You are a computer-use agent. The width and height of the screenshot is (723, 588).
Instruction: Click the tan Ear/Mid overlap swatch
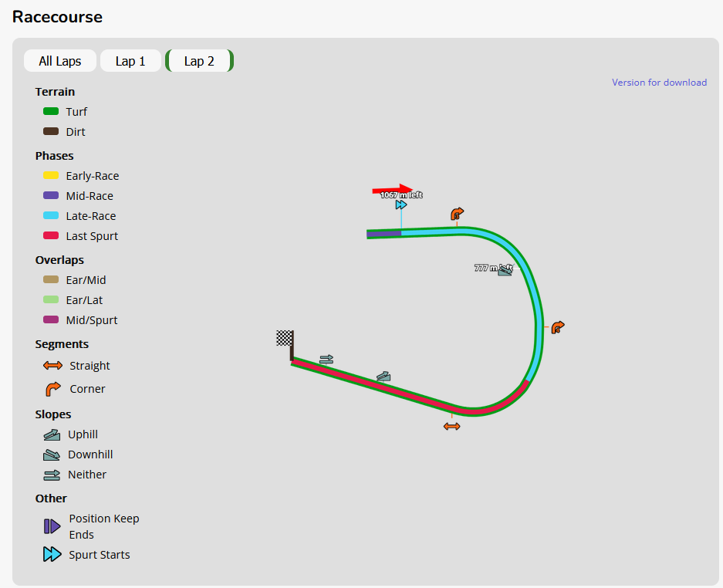(x=51, y=279)
